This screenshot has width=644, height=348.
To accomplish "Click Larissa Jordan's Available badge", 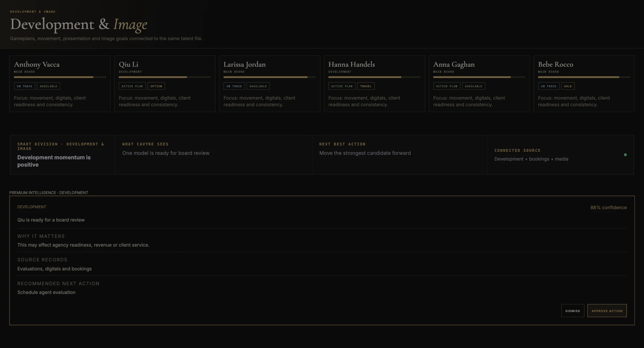I will pyautogui.click(x=258, y=86).
